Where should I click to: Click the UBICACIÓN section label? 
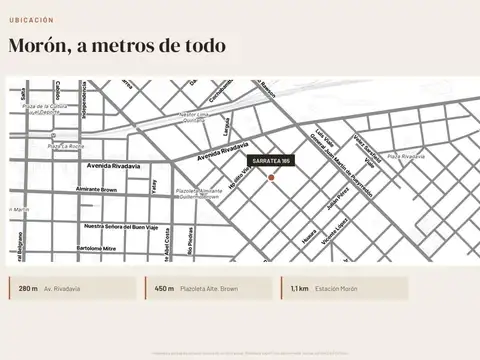pyautogui.click(x=31, y=20)
